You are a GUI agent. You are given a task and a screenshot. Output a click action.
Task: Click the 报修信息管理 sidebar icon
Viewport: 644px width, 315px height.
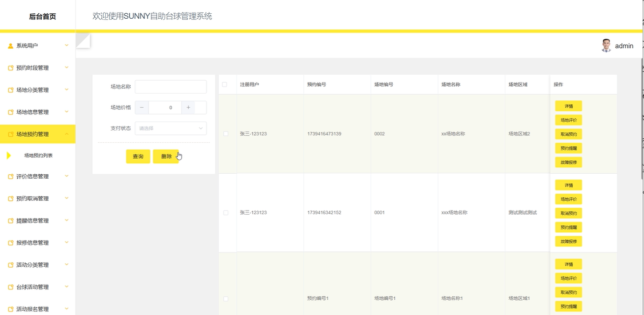pos(11,243)
